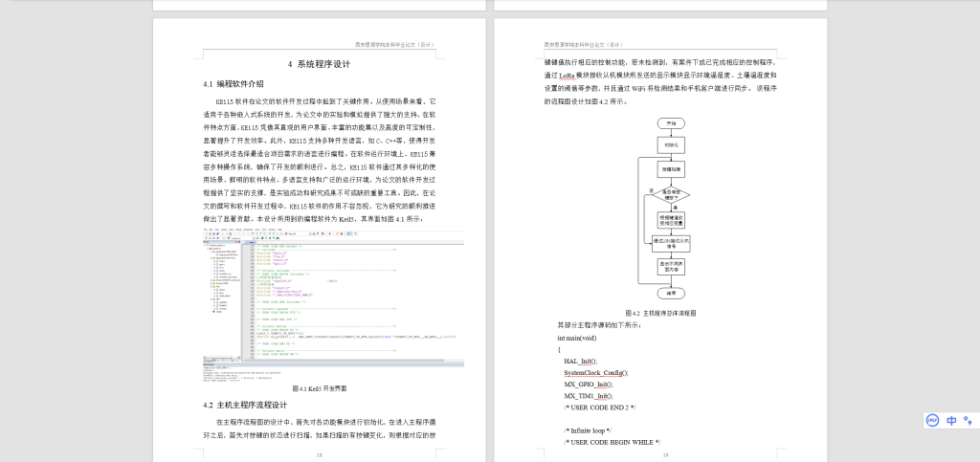Viewport: 980px width, 462px height.
Task: Click the IME logo icon in the floating toolbar
Action: pyautogui.click(x=932, y=420)
